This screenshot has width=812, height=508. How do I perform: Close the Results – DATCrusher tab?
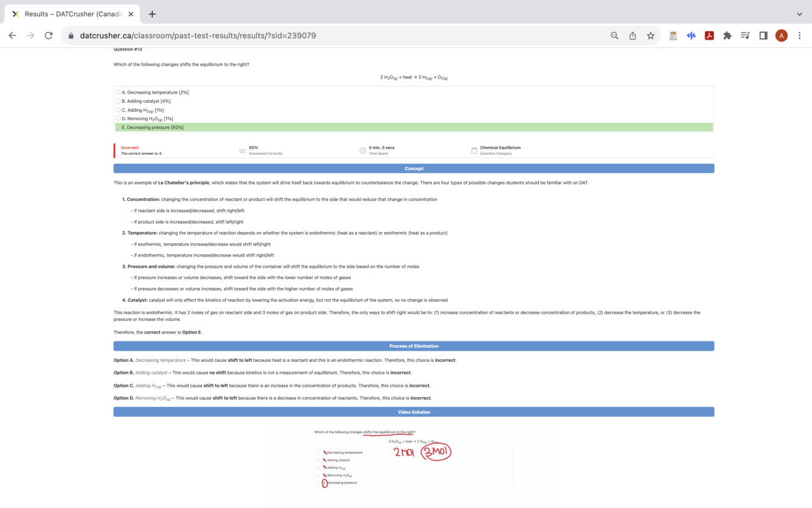[131, 14]
